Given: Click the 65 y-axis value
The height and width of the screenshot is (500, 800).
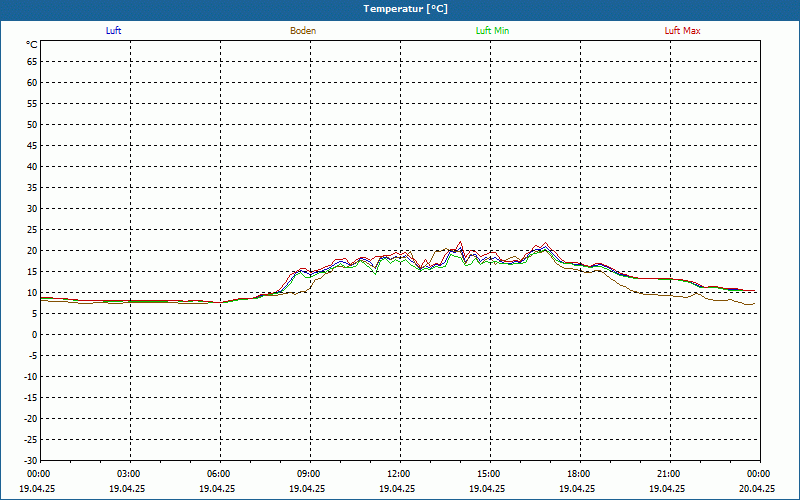Looking at the screenshot, I should click(32, 62).
